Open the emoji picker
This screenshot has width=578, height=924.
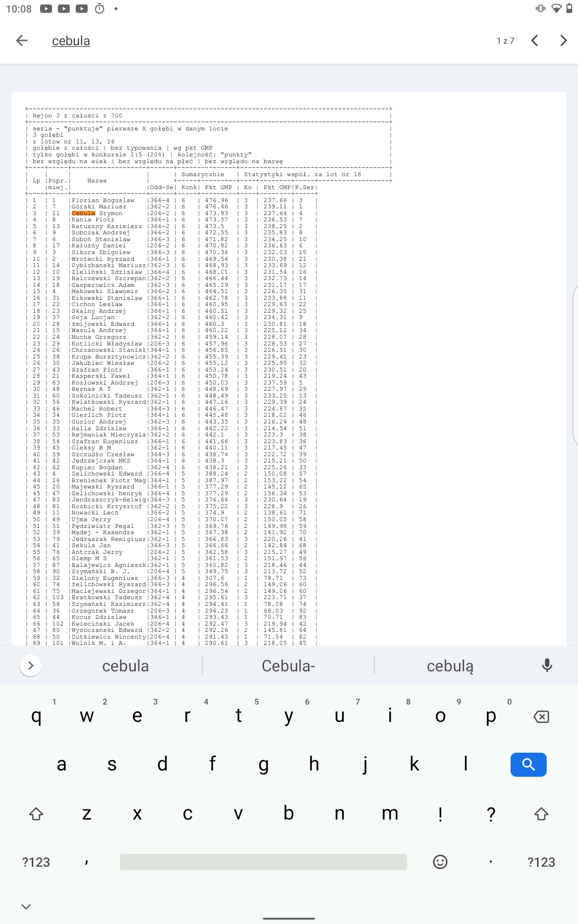[x=440, y=862]
